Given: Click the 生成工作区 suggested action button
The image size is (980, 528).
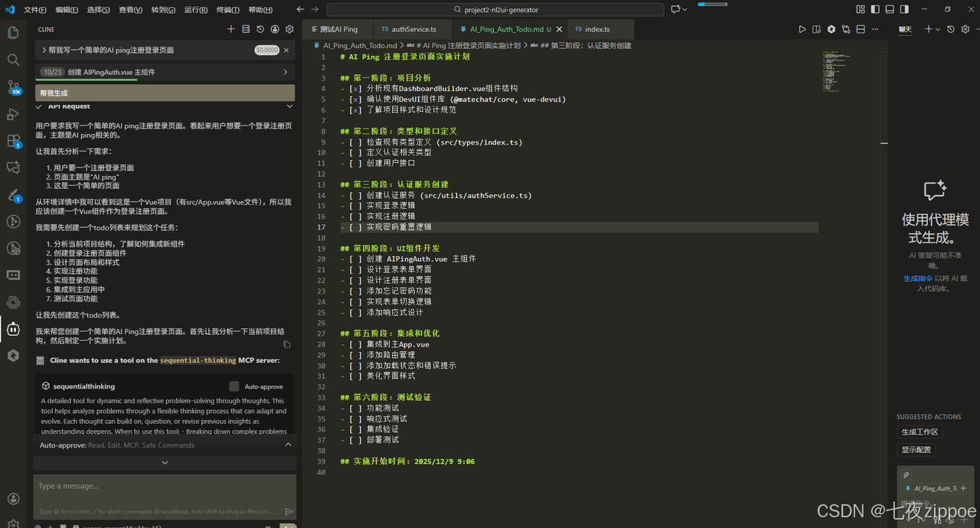Looking at the screenshot, I should pos(920,432).
